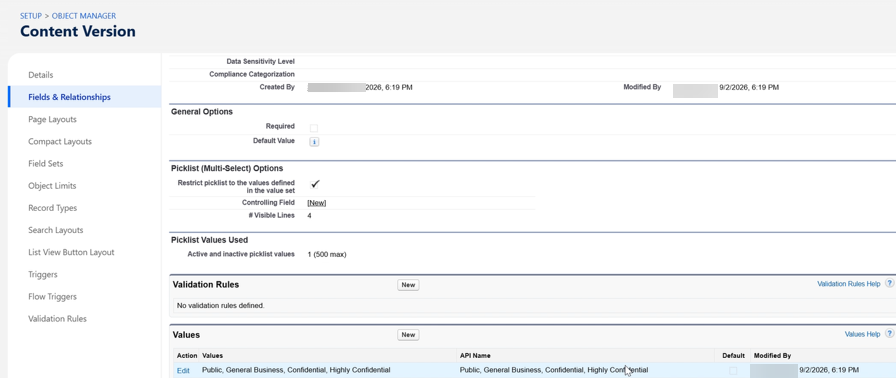Open List View Button Layout section
896x378 pixels.
71,252
